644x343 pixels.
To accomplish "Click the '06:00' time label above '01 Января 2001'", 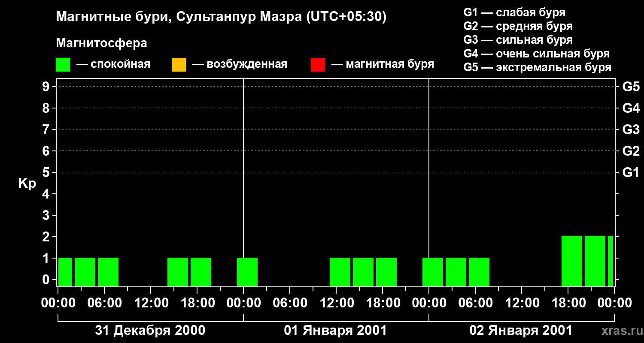I will pos(290,303).
